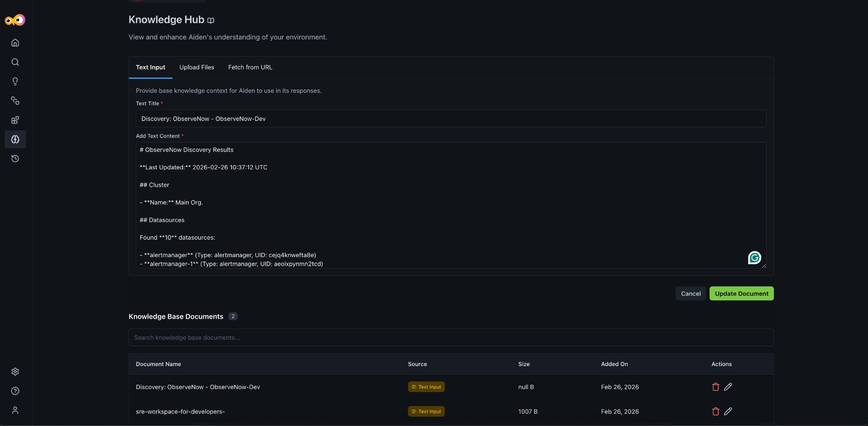Open the settings gear icon

[x=15, y=372]
